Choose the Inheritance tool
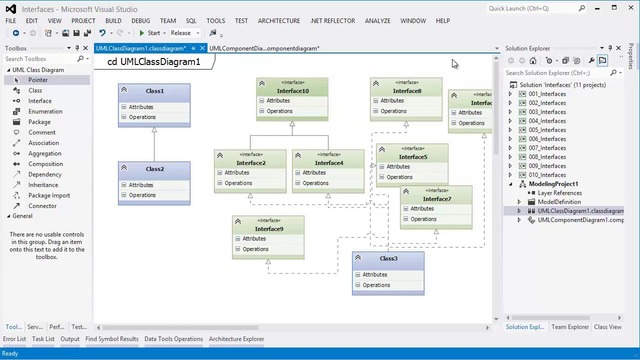The height and width of the screenshot is (360, 640). click(x=47, y=185)
